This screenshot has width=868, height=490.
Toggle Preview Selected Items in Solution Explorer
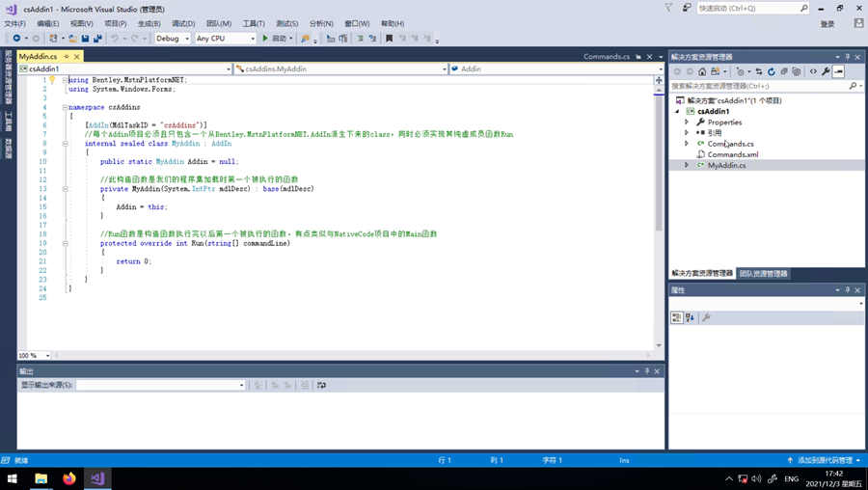839,71
